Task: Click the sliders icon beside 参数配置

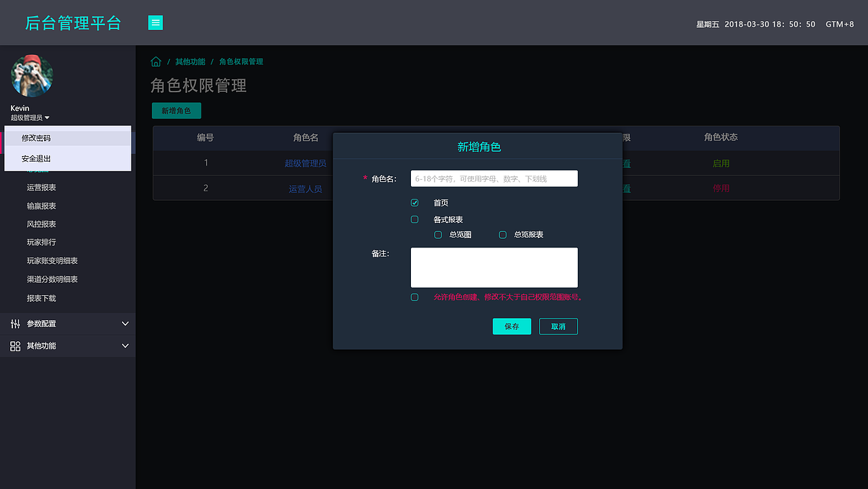Action: pos(14,324)
